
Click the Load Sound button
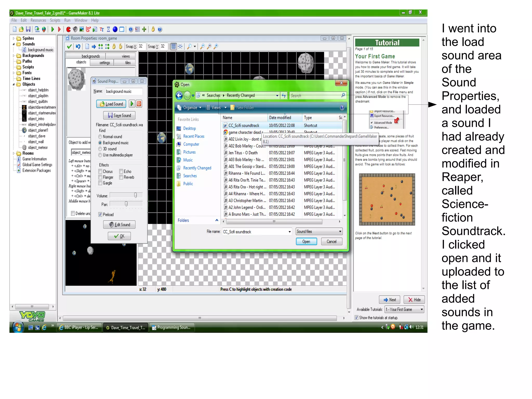pyautogui.click(x=111, y=104)
